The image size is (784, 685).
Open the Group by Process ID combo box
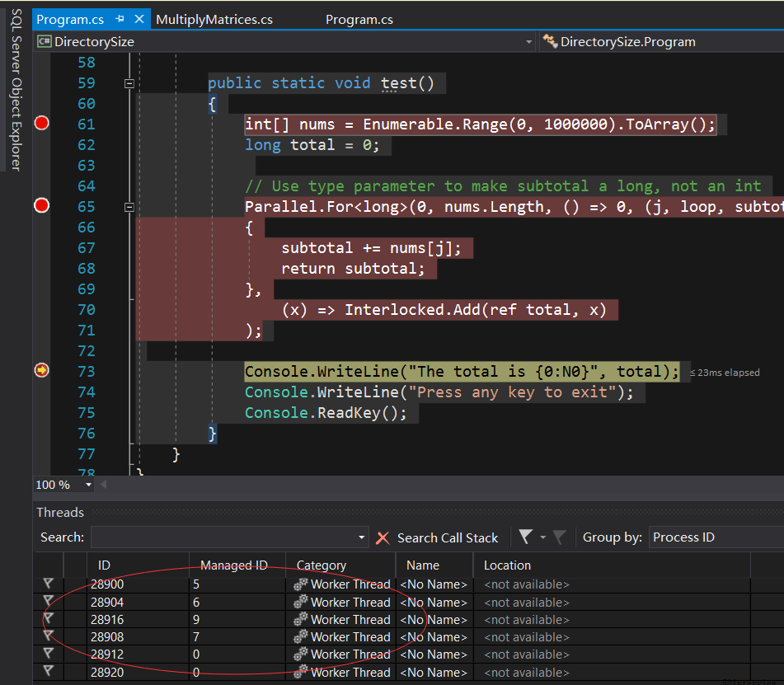(716, 537)
